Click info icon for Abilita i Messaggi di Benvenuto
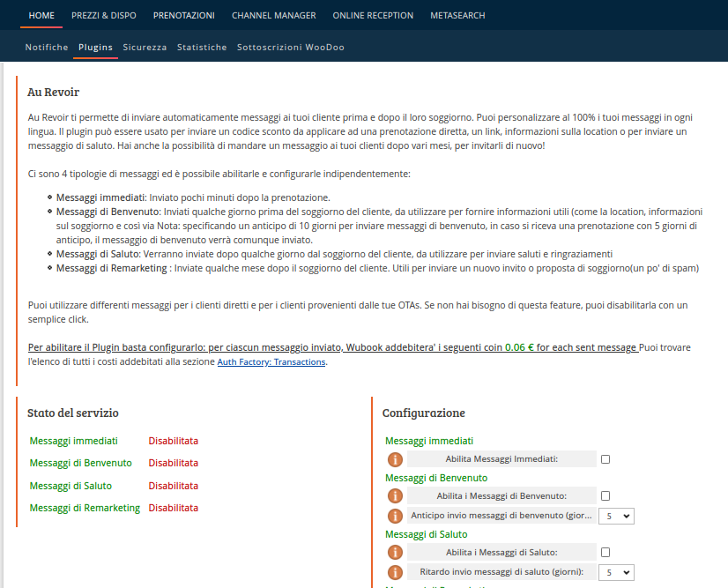This screenshot has width=728, height=588. [x=395, y=496]
